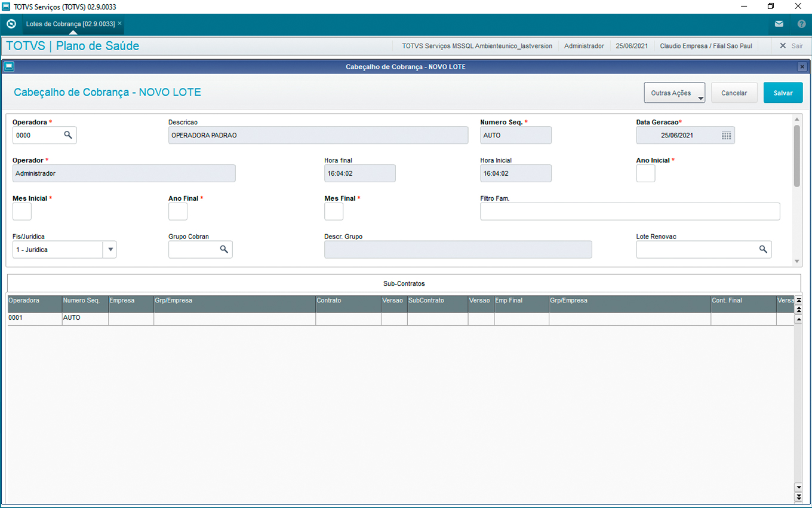This screenshot has height=508, width=812.
Task: Expand the Fis/Juridica dropdown
Action: [x=110, y=249]
